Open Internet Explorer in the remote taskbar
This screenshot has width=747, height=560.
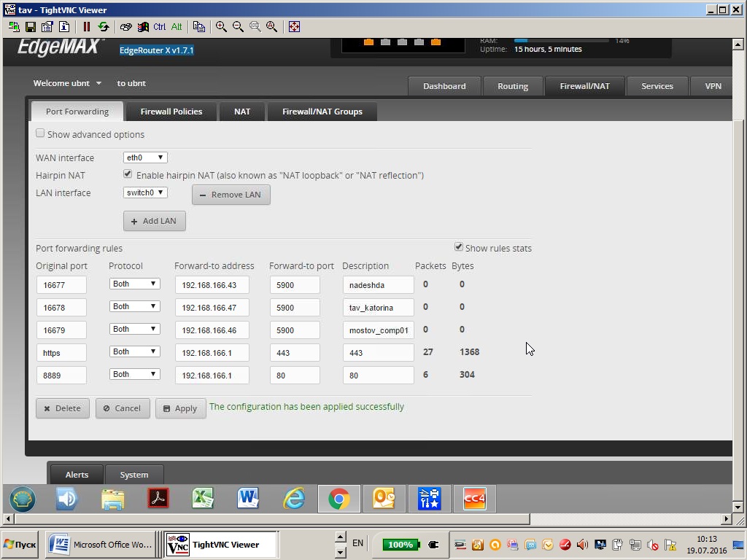[x=294, y=499]
